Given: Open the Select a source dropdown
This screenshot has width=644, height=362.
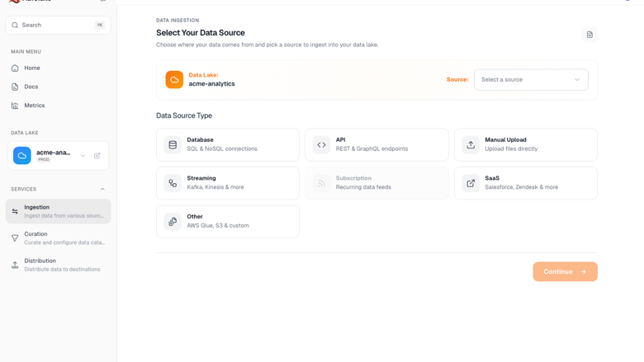Looking at the screenshot, I should [531, 79].
